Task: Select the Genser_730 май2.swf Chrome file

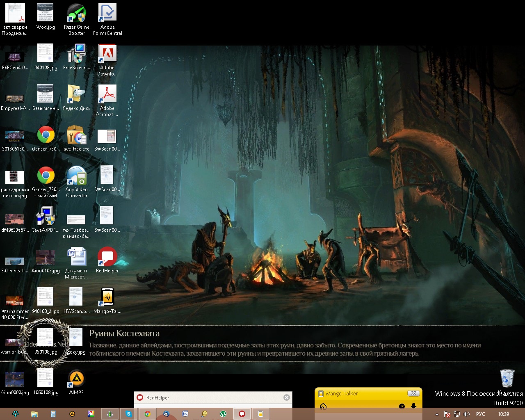Action: pos(46,182)
